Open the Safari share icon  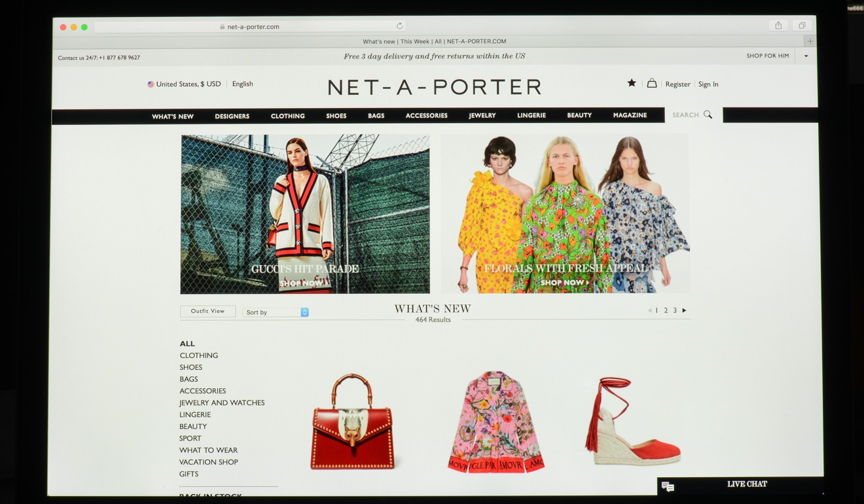coord(778,26)
